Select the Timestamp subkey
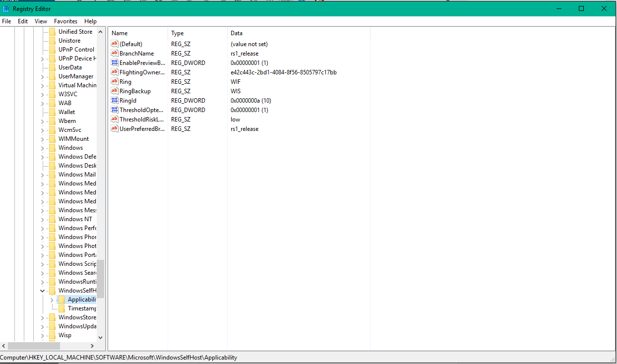617x364 pixels. (82, 308)
